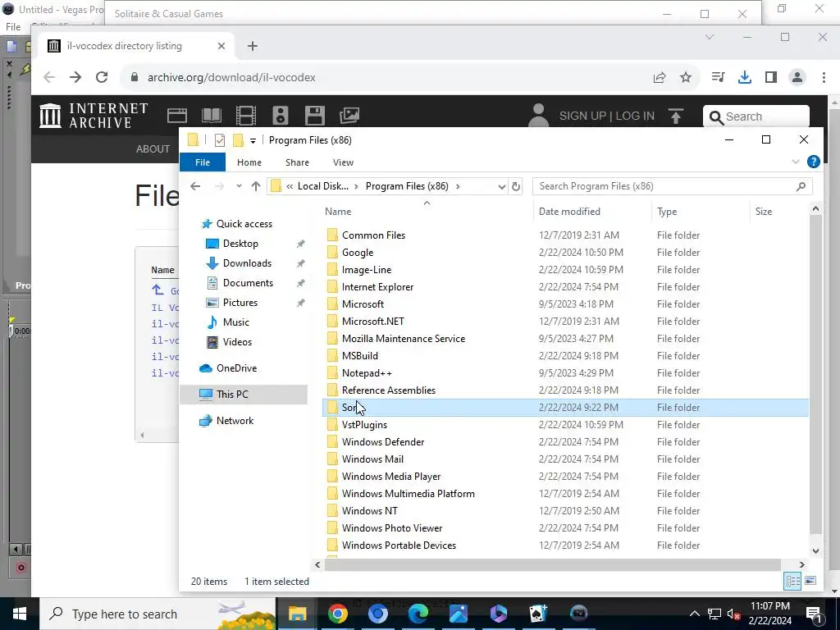This screenshot has height=630, width=840.
Task: Open notification center in taskbar
Action: point(815,614)
